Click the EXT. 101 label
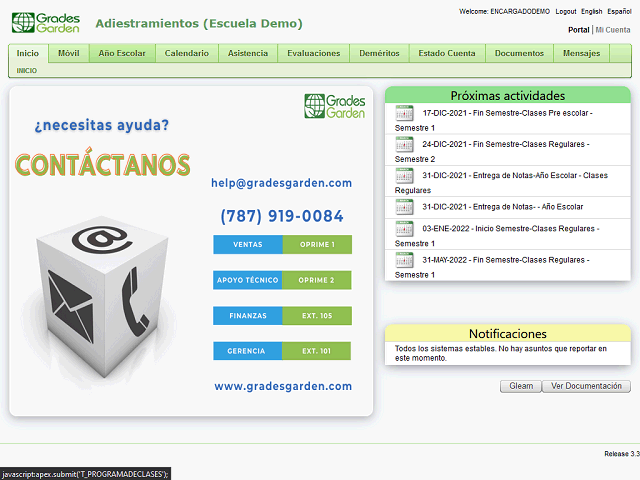This screenshot has height=480, width=640. pyautogui.click(x=316, y=351)
